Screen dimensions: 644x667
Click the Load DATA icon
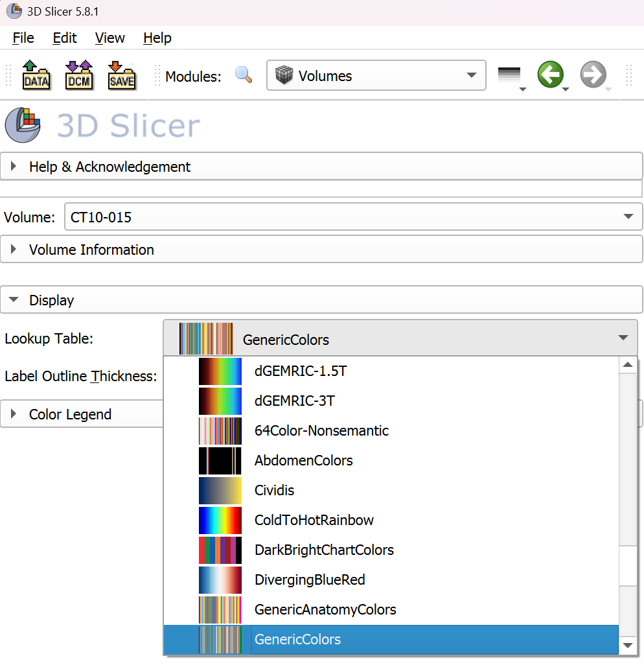point(36,75)
